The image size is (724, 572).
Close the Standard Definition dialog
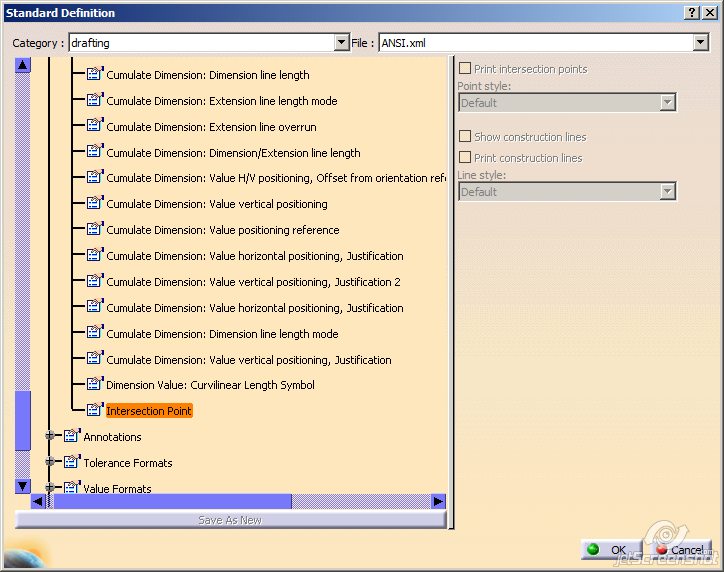710,12
